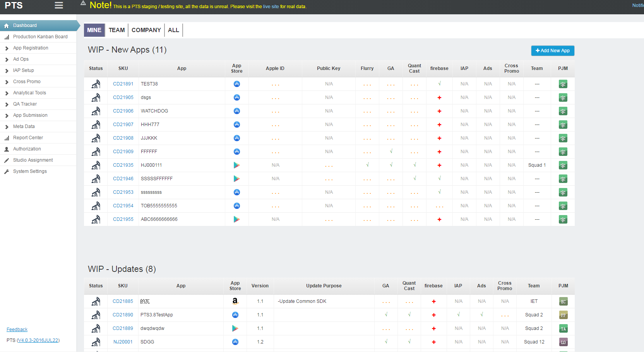Click the red firebase plus for JJJKKK

coord(439,138)
